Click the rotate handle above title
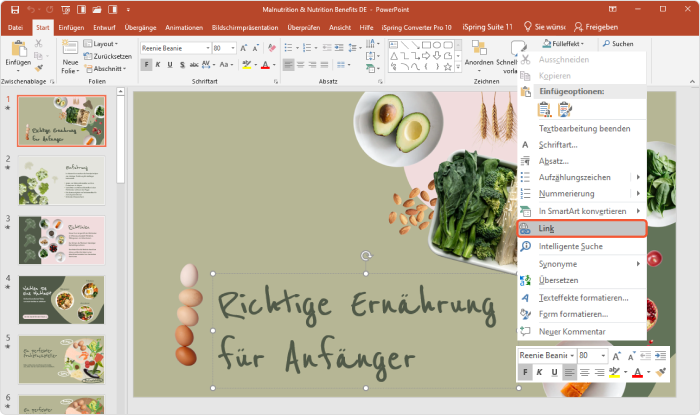 tap(366, 256)
